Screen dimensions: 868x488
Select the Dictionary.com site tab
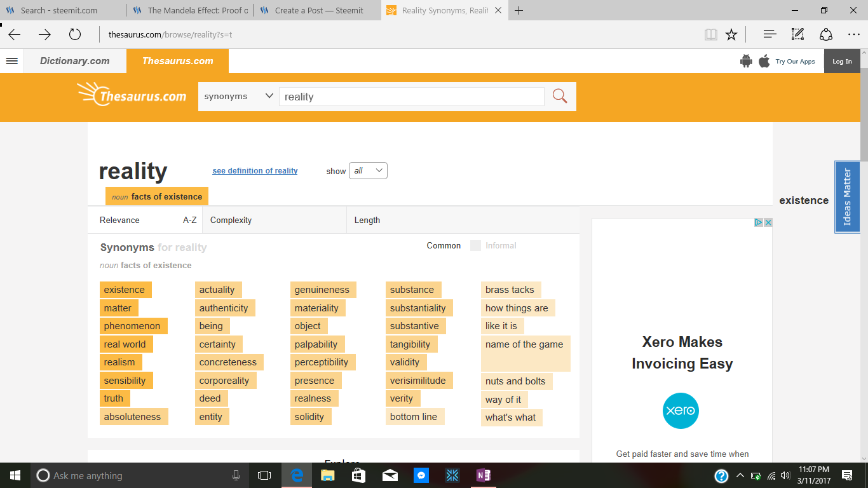coord(75,61)
